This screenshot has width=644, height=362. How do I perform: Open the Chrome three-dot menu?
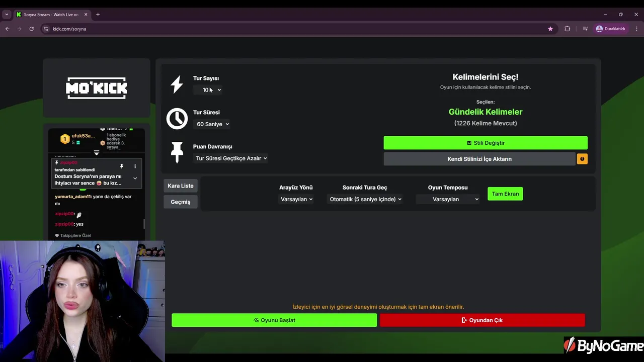[x=636, y=29]
